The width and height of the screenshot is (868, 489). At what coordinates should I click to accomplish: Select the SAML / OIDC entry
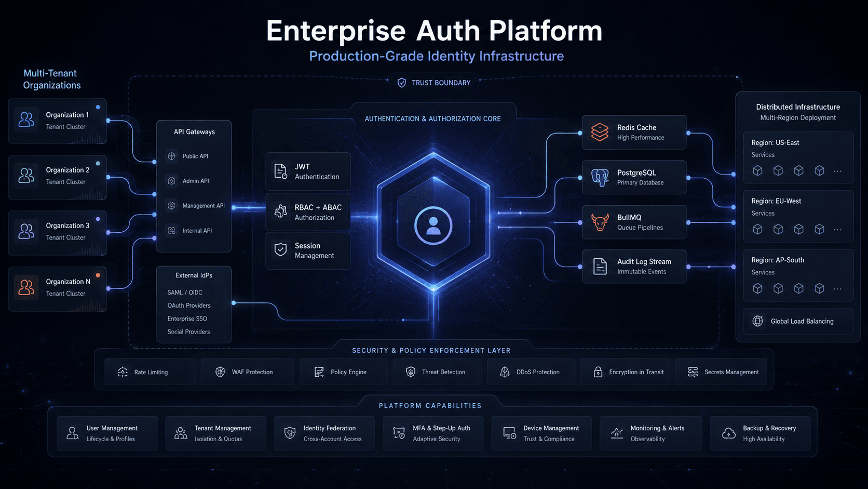pos(185,293)
